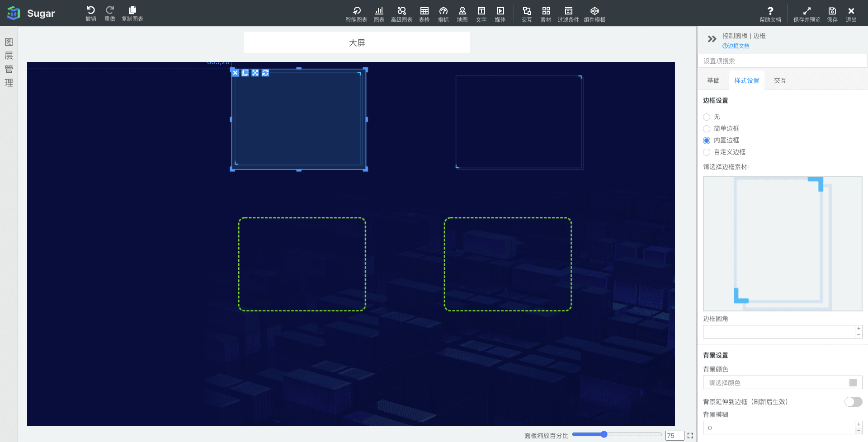Click fullscreen fit icon beside zoom
Viewport: 868px width, 442px height.
point(690,436)
